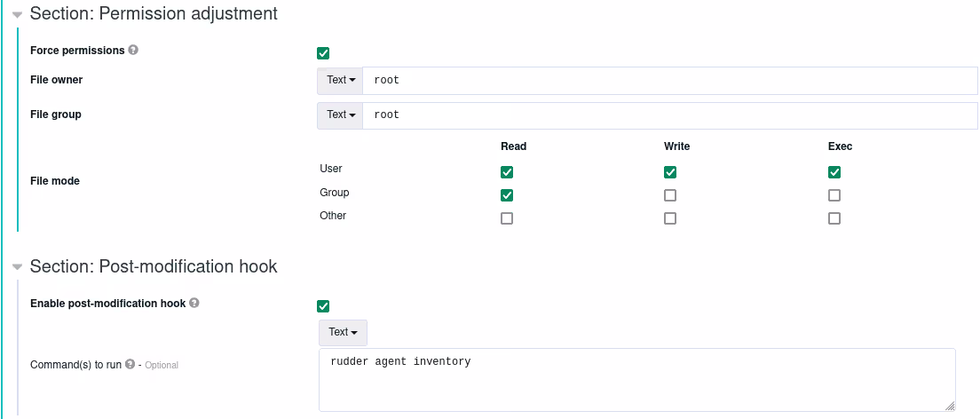Disable the post-modification hook checkbox
This screenshot has height=419, width=980.
click(323, 306)
